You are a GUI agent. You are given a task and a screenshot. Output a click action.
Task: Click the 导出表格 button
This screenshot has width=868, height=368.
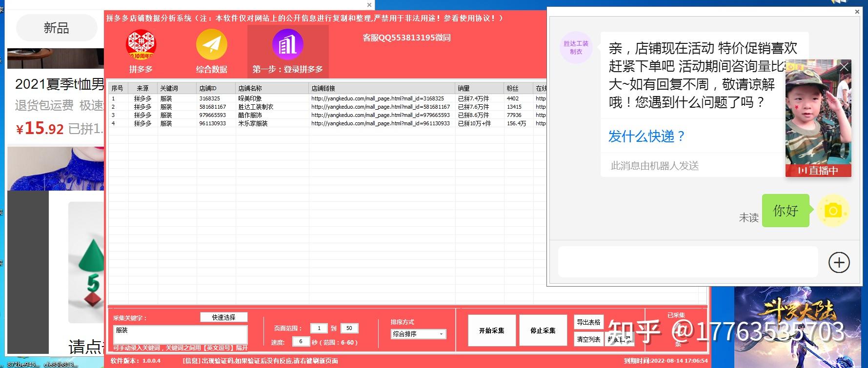tap(588, 322)
